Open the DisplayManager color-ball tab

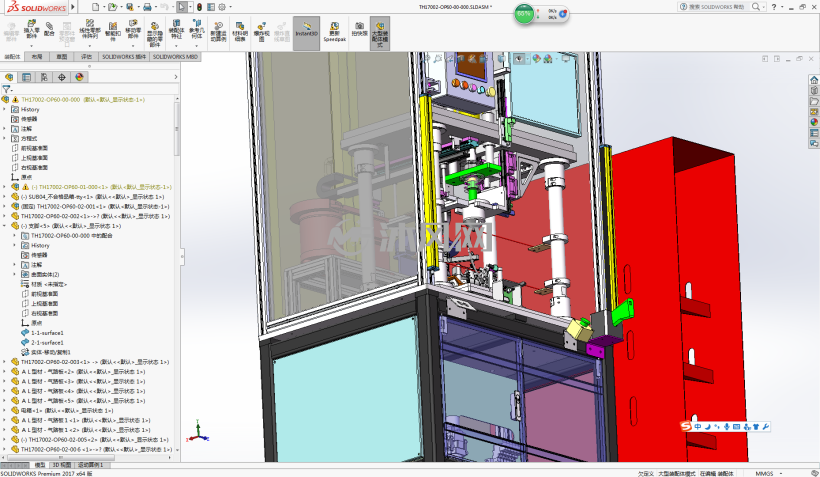(79, 77)
